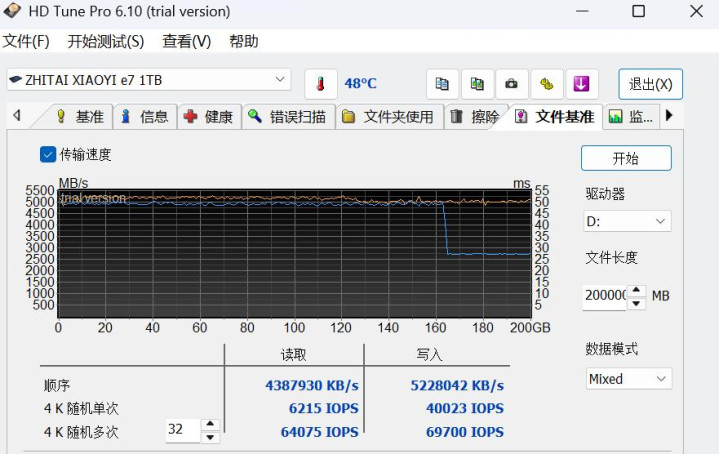719x454 pixels.
Task: Switch to the 信息 tab
Action: tap(145, 116)
